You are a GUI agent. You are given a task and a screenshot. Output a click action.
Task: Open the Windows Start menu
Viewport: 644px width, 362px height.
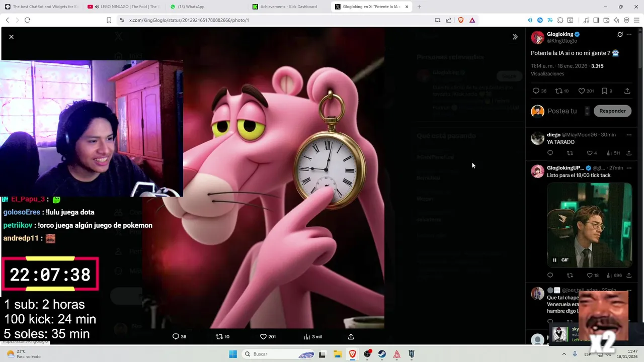[x=233, y=354]
